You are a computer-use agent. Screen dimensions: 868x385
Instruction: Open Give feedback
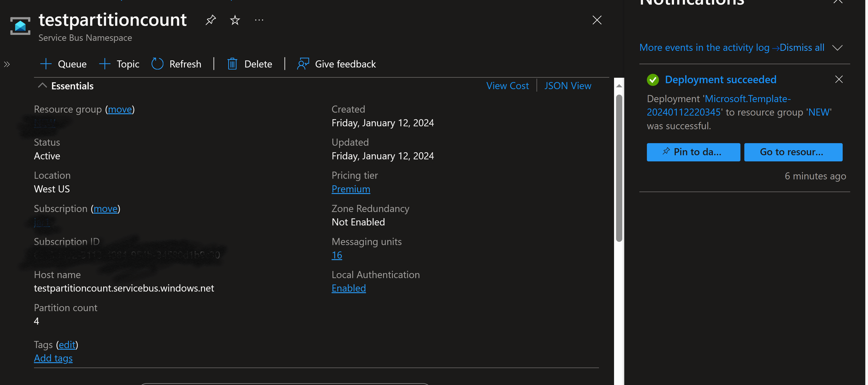pyautogui.click(x=336, y=64)
